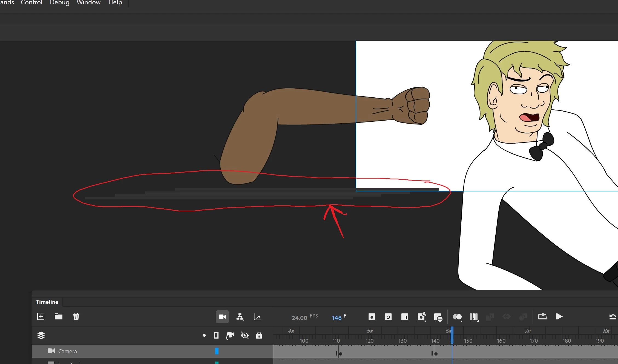Click the current frame number field 146
Viewport: 618px width, 364px height.
click(x=337, y=318)
